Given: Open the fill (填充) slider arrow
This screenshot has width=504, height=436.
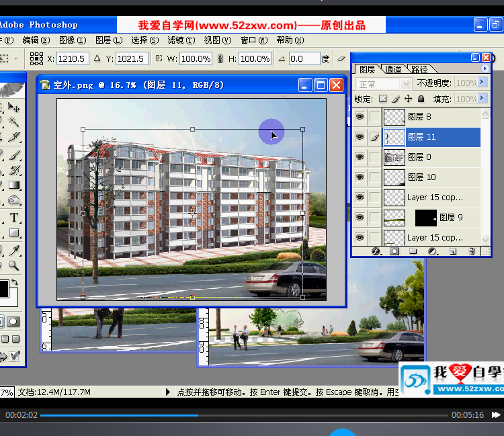Looking at the screenshot, I should click(x=483, y=99).
